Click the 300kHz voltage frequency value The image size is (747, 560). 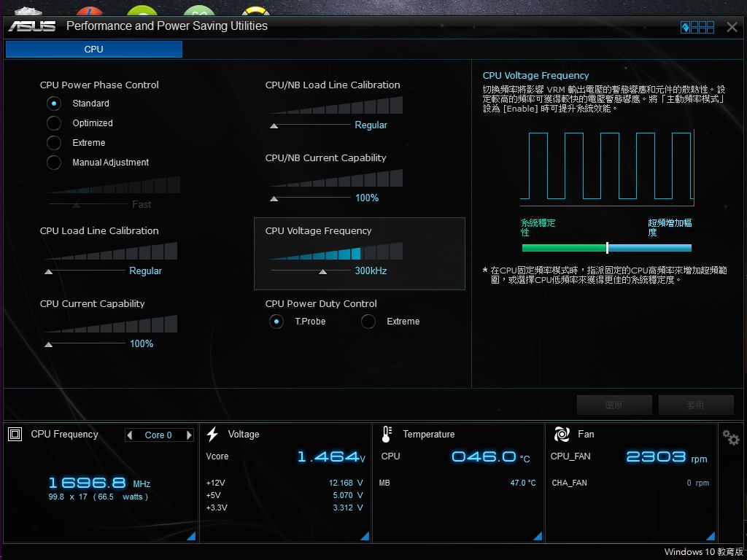pyautogui.click(x=371, y=271)
